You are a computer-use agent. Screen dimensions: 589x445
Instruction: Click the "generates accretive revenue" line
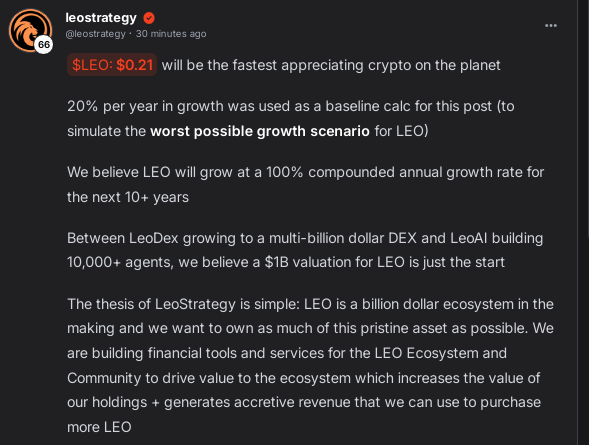[304, 402]
